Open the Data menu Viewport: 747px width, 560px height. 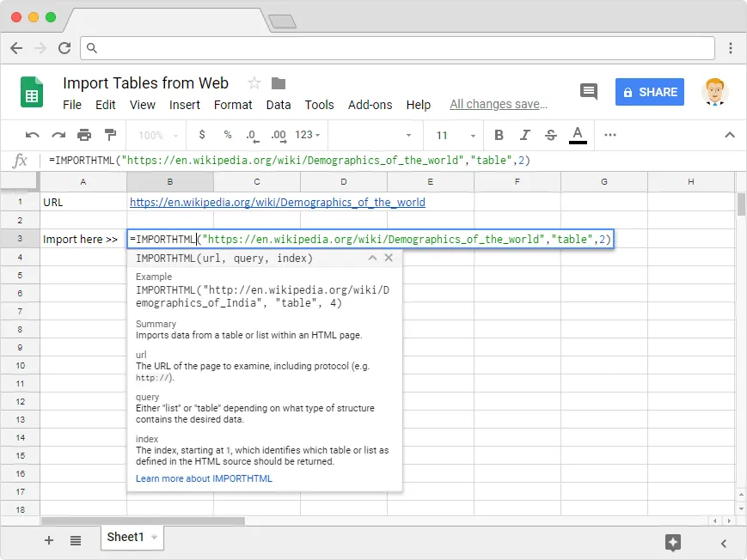pyautogui.click(x=279, y=105)
